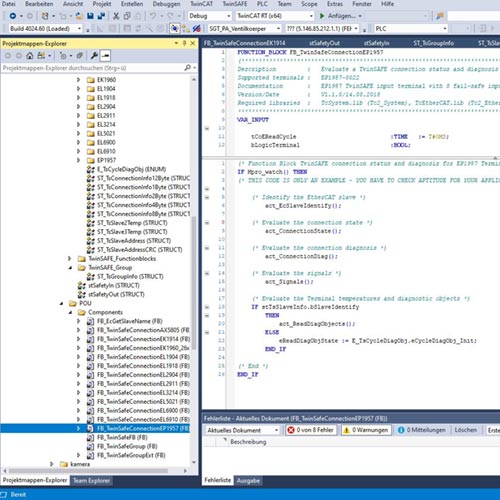500x500 pixels.
Task: Click the save all (multiple disks) icon
Action: click(x=101, y=16)
